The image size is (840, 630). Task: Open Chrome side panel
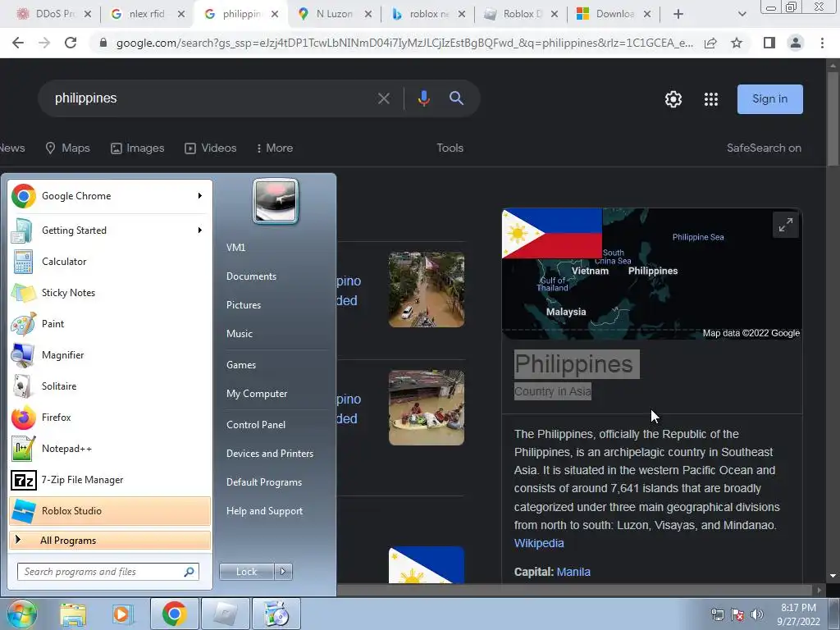click(769, 43)
